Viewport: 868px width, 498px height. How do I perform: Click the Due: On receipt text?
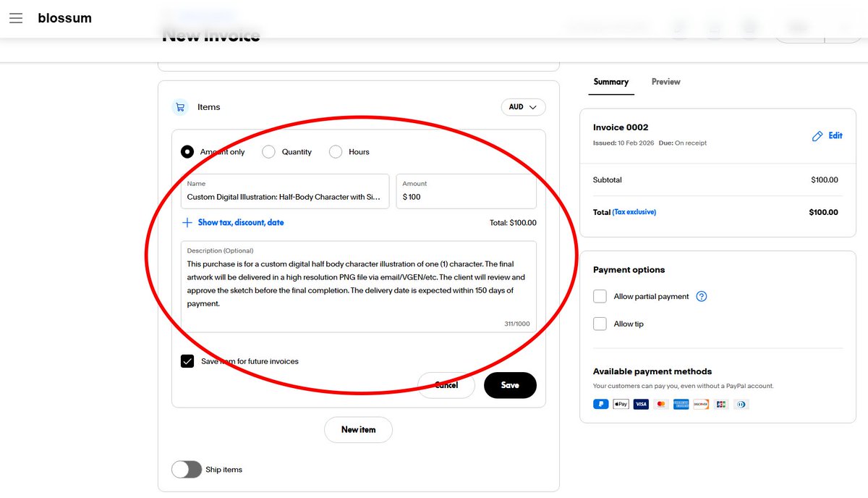[x=683, y=143]
